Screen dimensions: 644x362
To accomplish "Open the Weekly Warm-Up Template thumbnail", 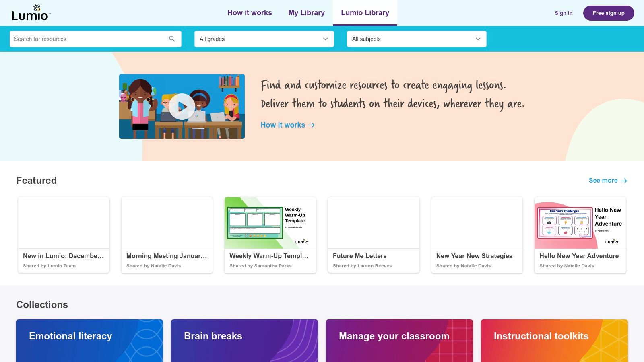I will click(x=270, y=223).
